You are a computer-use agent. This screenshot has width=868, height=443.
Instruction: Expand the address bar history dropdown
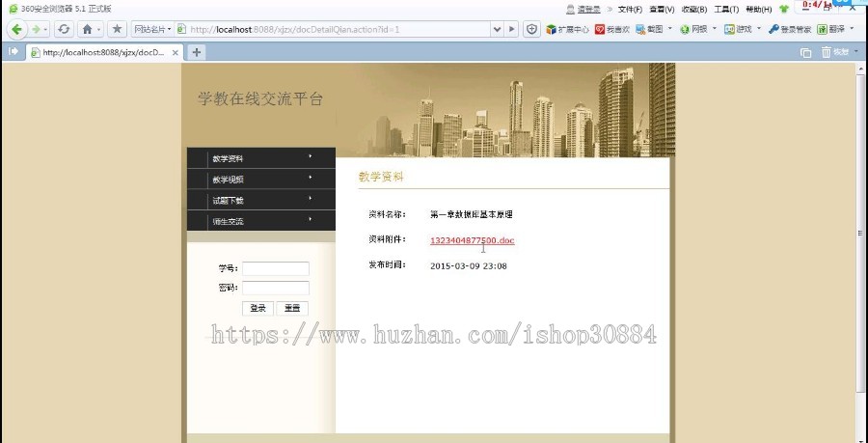pyautogui.click(x=497, y=29)
